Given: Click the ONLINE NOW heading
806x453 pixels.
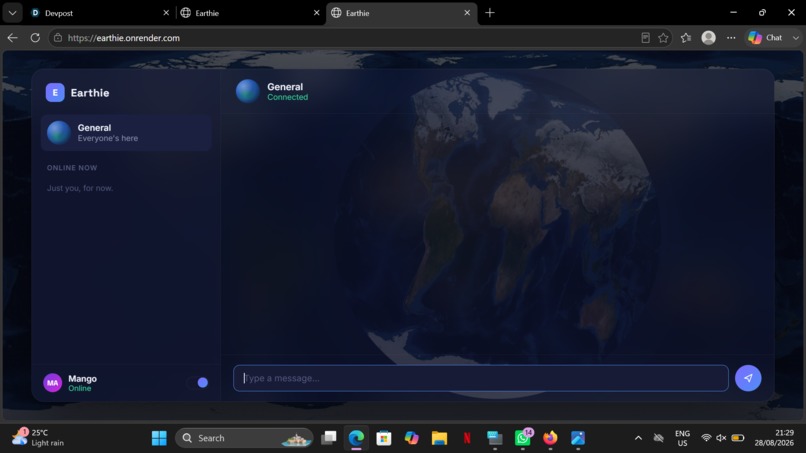Looking at the screenshot, I should tap(72, 168).
